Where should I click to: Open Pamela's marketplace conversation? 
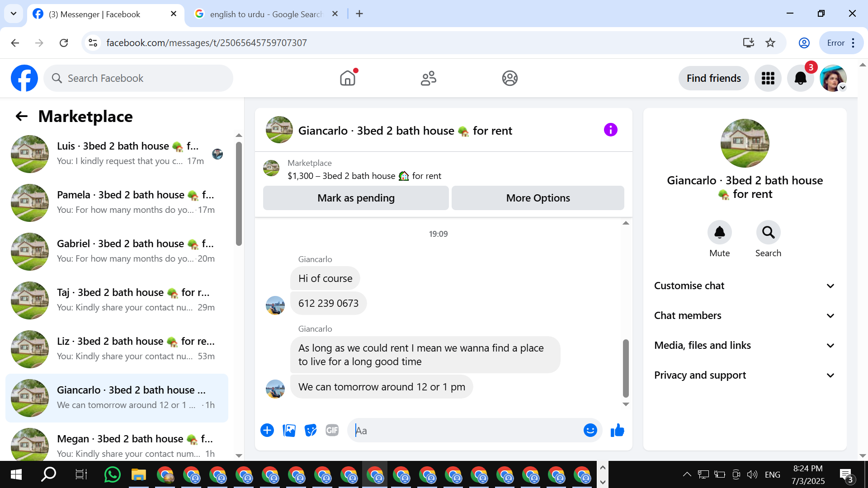[x=118, y=202]
